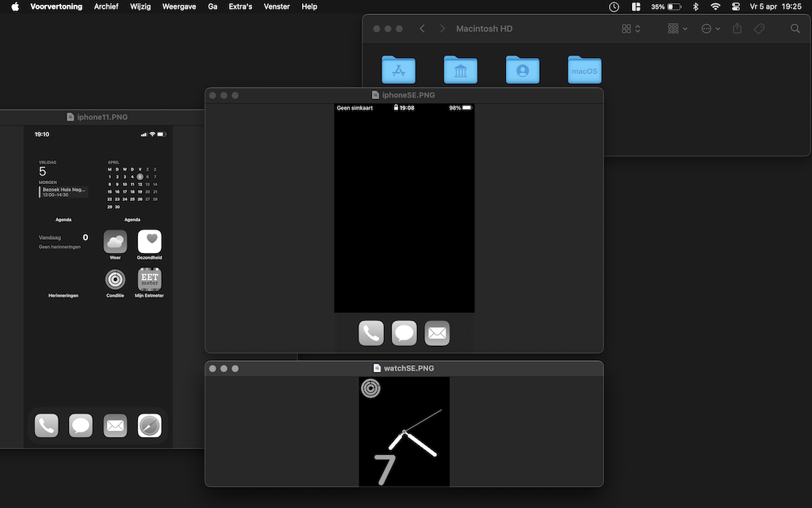Click the date and time Vr 5 apr 19:25

776,6
